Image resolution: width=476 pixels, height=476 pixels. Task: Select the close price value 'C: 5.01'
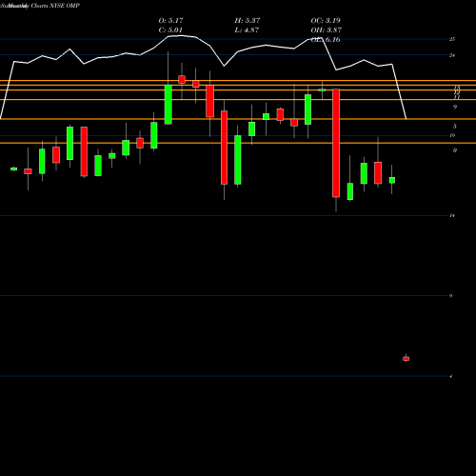point(170,30)
